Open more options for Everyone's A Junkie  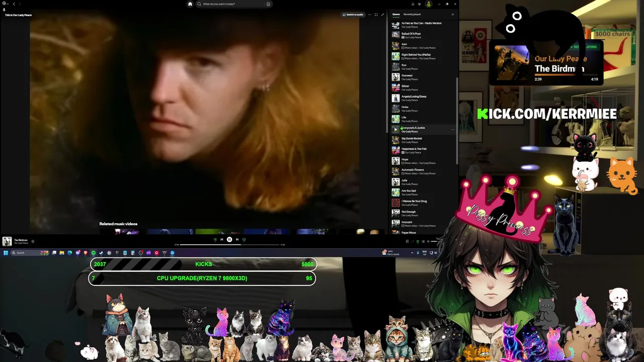pyautogui.click(x=452, y=130)
